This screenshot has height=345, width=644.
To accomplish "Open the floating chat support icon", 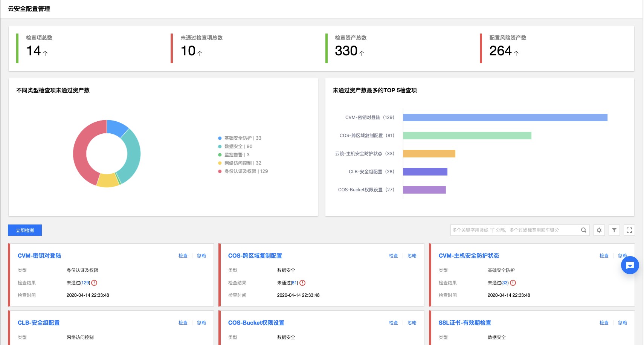I will click(630, 265).
